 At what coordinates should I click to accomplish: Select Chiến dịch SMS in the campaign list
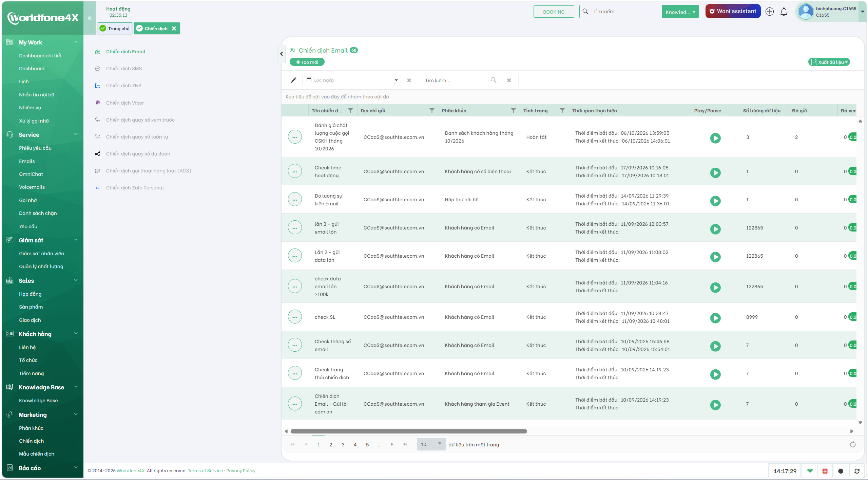(124, 69)
